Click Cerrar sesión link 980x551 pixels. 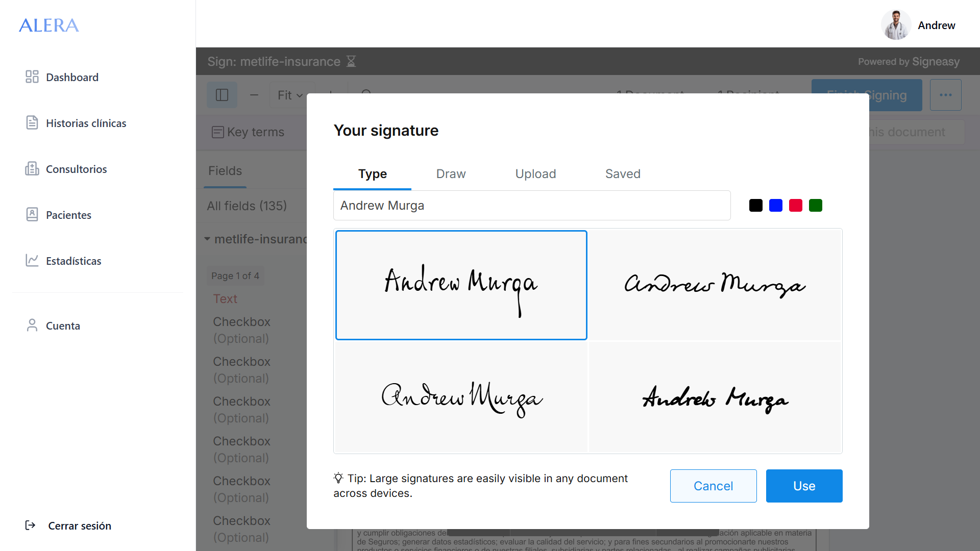point(80,525)
